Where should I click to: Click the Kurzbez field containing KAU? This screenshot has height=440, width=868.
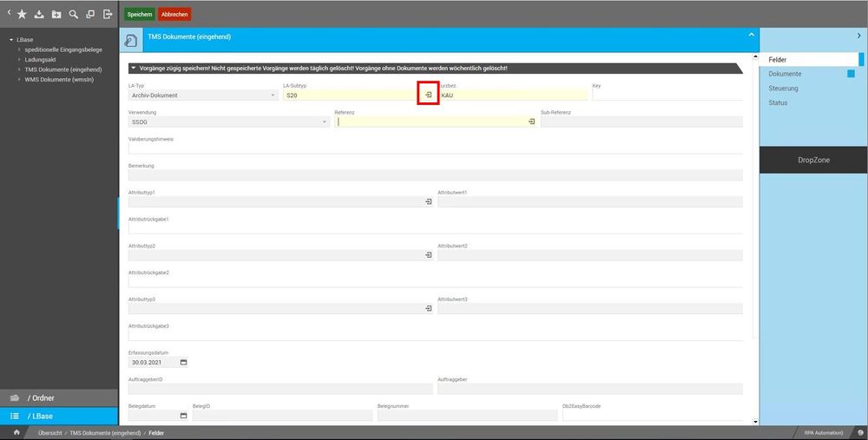[x=513, y=95]
